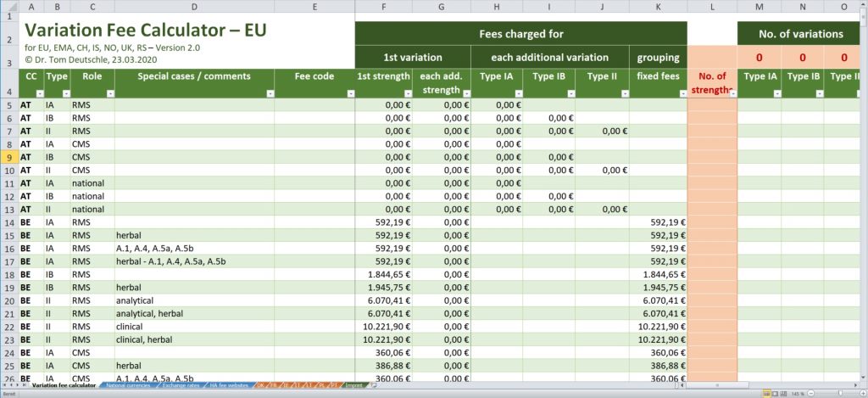Click the zoom out minus button
Image resolution: width=868 pixels, height=398 pixels.
click(x=812, y=393)
